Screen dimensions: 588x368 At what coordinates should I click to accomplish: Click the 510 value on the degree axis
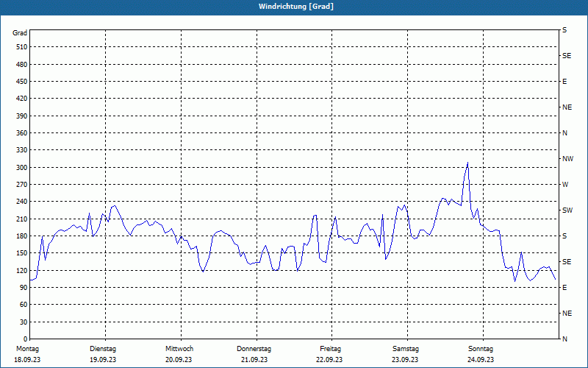click(x=22, y=47)
